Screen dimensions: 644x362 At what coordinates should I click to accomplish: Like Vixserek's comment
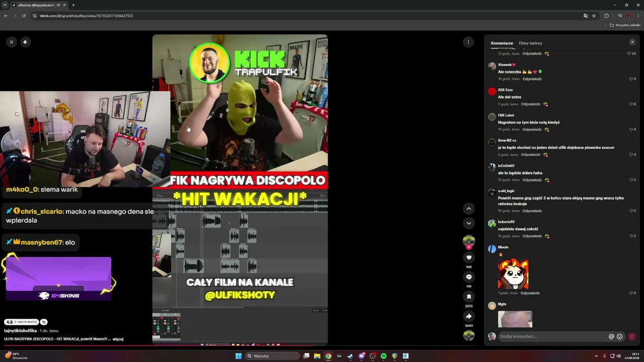631,79
